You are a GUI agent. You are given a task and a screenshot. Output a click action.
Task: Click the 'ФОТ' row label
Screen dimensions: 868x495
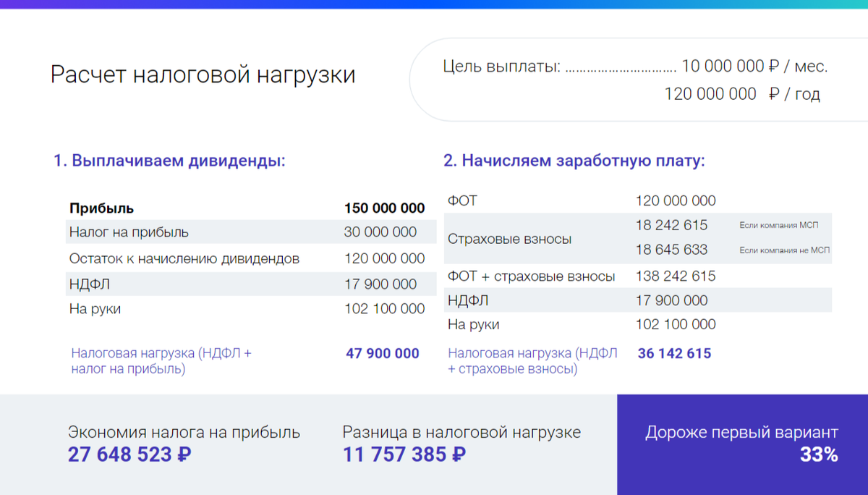[462, 200]
